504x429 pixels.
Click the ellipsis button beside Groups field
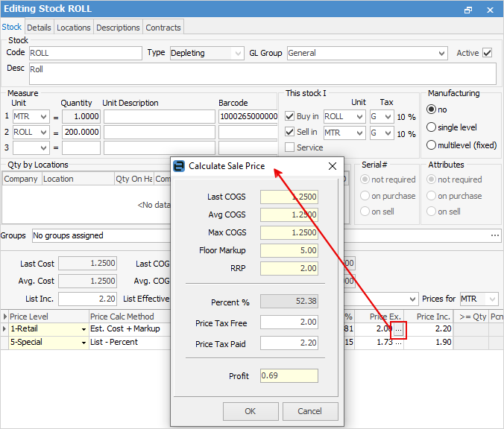point(495,235)
